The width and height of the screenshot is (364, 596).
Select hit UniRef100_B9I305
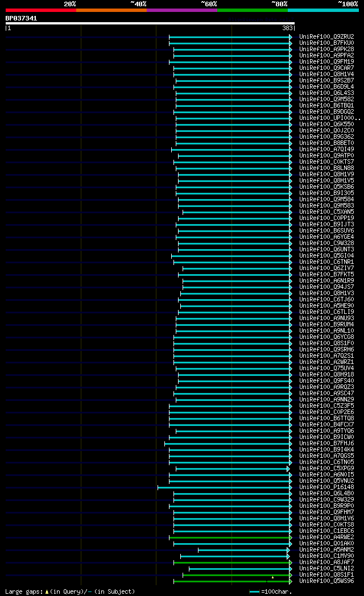click(x=326, y=193)
